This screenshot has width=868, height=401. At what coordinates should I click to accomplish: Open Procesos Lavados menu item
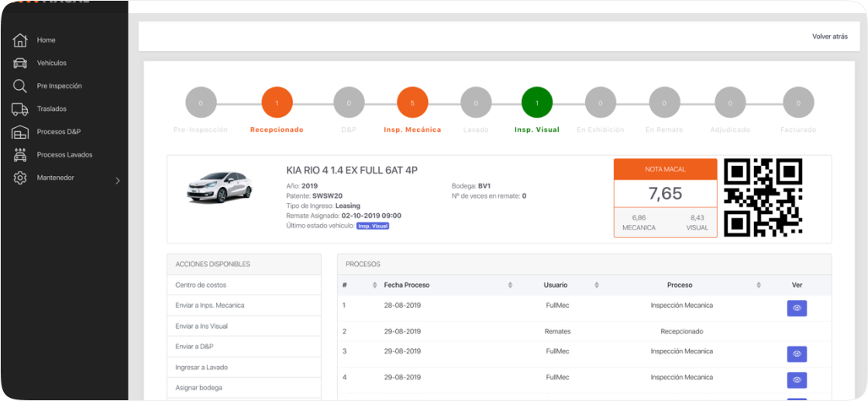click(64, 155)
